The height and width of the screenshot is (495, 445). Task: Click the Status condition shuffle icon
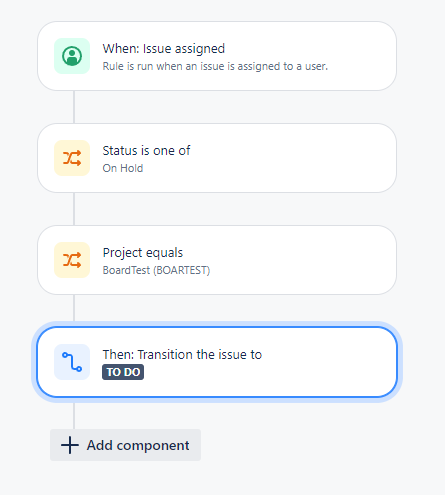coord(72,158)
